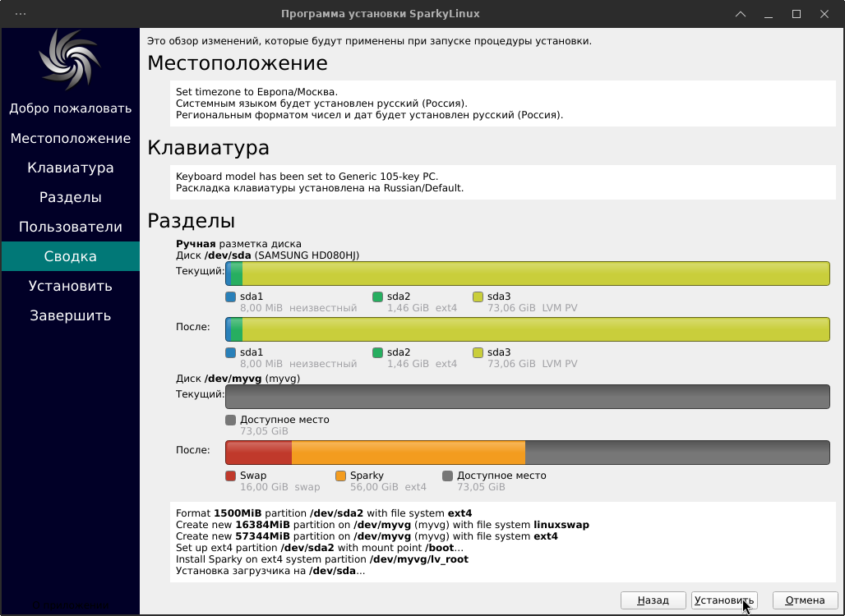This screenshot has width=845, height=616.
Task: Click the Разделы heading in the summary
Action: point(192,221)
